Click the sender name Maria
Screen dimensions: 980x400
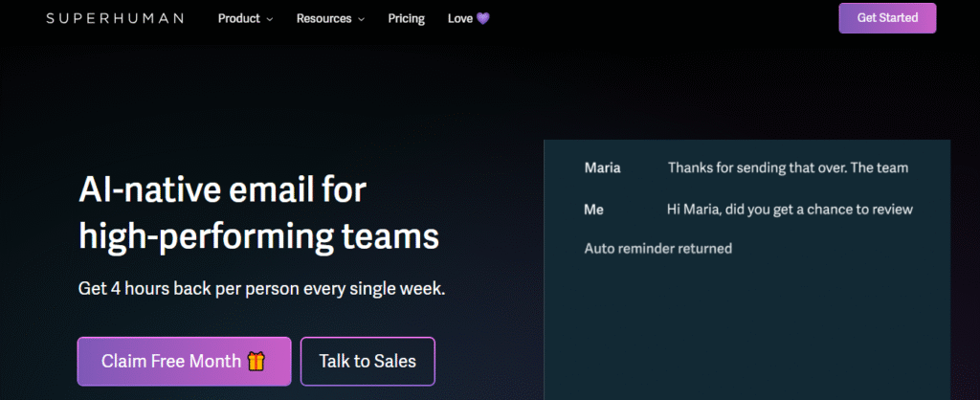point(603,167)
